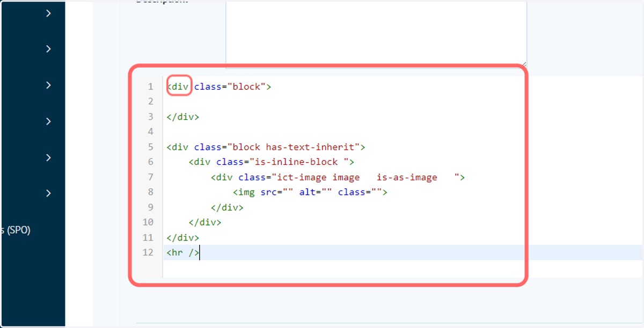Place cursor at alt attribute of img
Screen dimensions: 644x328
click(x=308, y=192)
